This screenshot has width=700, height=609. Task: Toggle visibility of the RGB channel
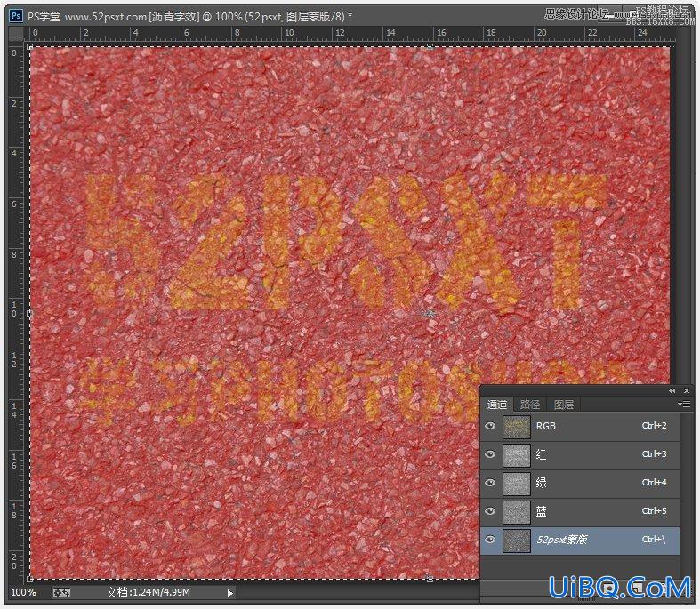tap(490, 426)
